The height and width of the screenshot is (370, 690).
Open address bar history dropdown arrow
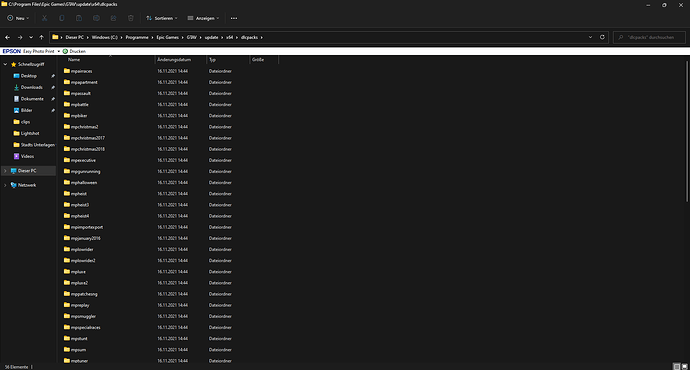(590, 37)
